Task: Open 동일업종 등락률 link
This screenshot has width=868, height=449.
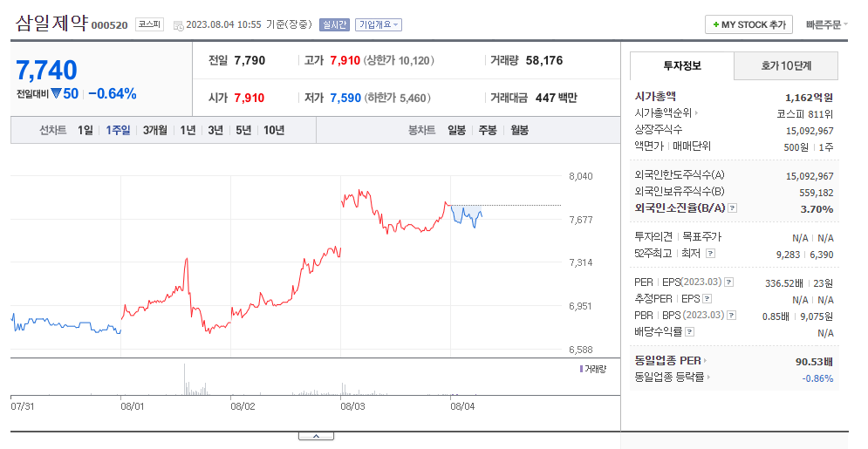Action: pos(673,378)
